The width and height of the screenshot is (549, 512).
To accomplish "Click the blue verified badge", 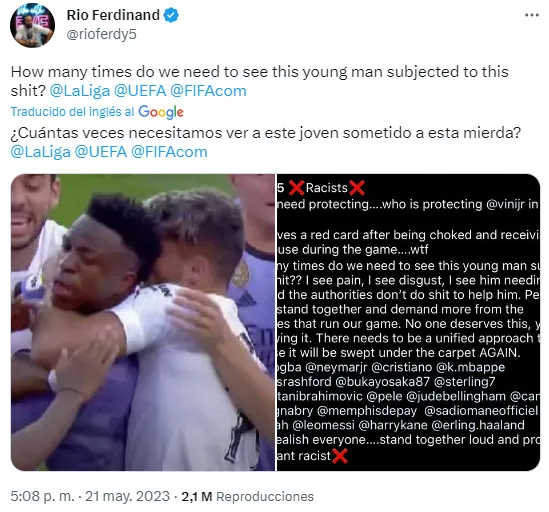I will pos(171,15).
